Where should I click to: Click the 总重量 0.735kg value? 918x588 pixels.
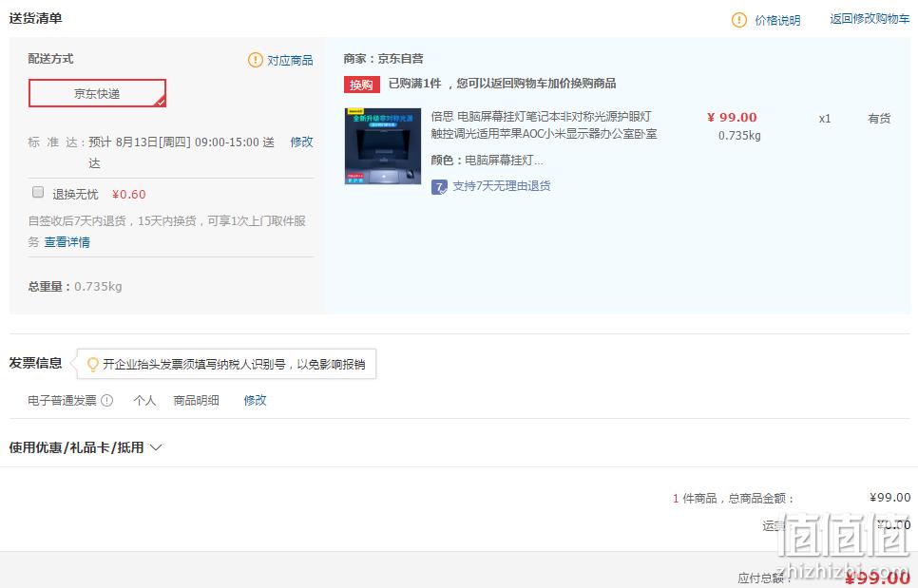[99, 287]
